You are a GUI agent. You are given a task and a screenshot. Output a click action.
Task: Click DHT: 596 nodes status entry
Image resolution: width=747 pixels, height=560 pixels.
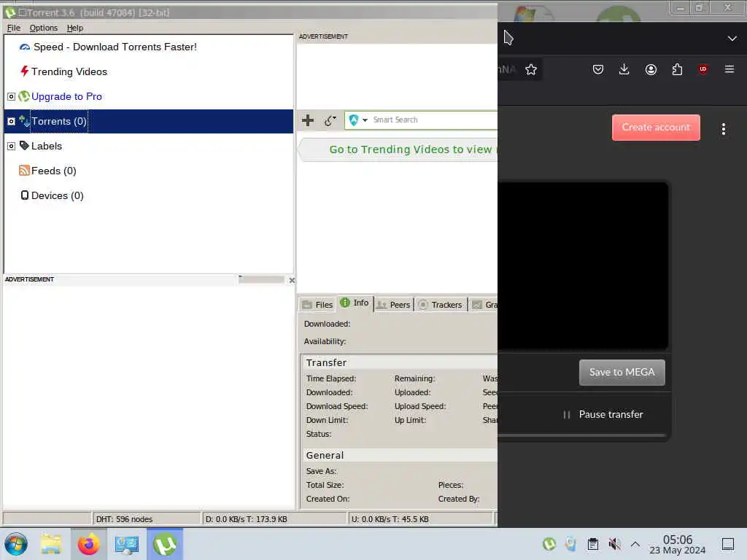pyautogui.click(x=146, y=519)
